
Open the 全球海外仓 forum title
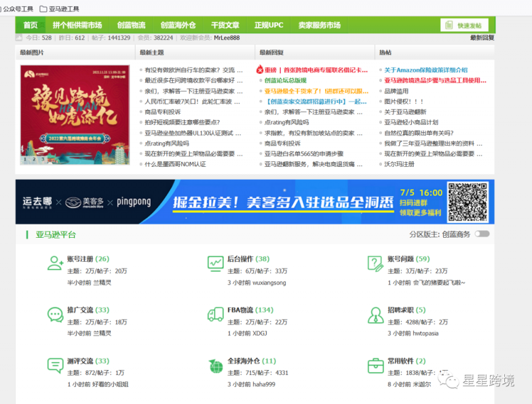[244, 360]
